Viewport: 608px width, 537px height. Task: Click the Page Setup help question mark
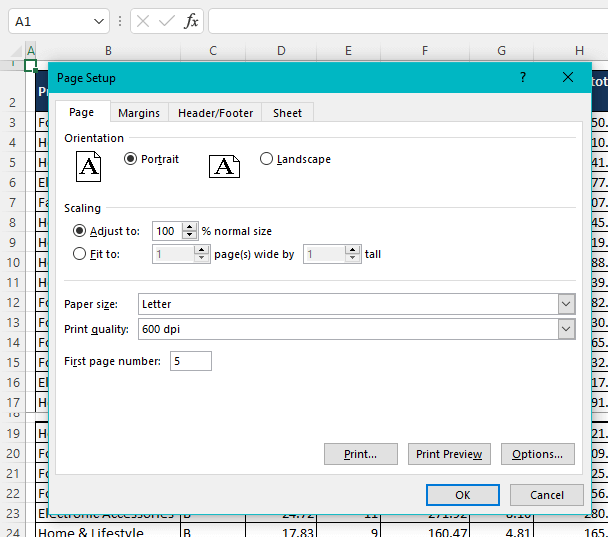point(523,77)
